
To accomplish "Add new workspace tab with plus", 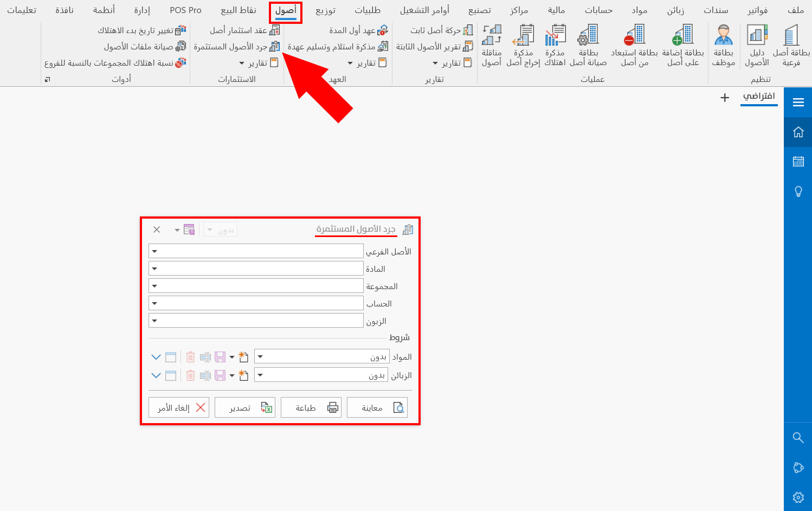I will [725, 98].
